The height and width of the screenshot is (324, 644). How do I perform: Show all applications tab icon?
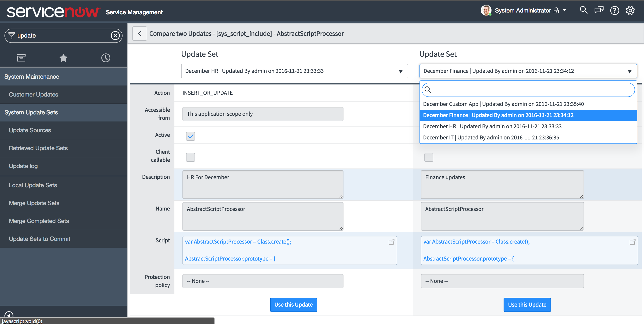click(21, 58)
